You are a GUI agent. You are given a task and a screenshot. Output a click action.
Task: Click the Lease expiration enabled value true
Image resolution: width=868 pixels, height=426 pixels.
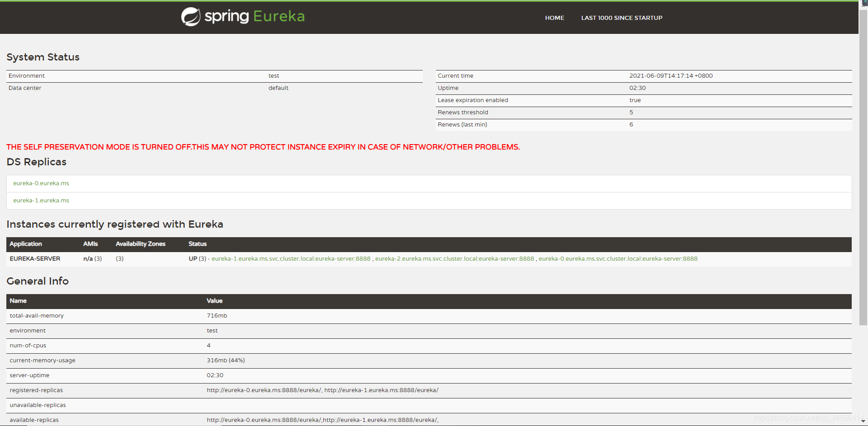(635, 100)
